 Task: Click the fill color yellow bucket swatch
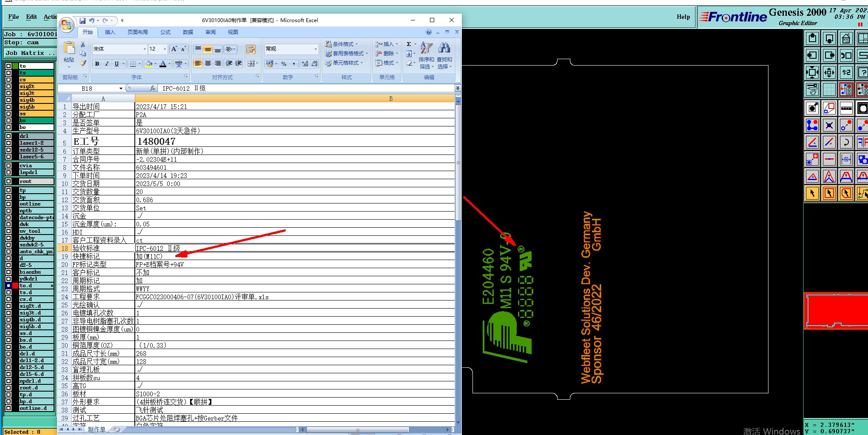click(x=149, y=64)
